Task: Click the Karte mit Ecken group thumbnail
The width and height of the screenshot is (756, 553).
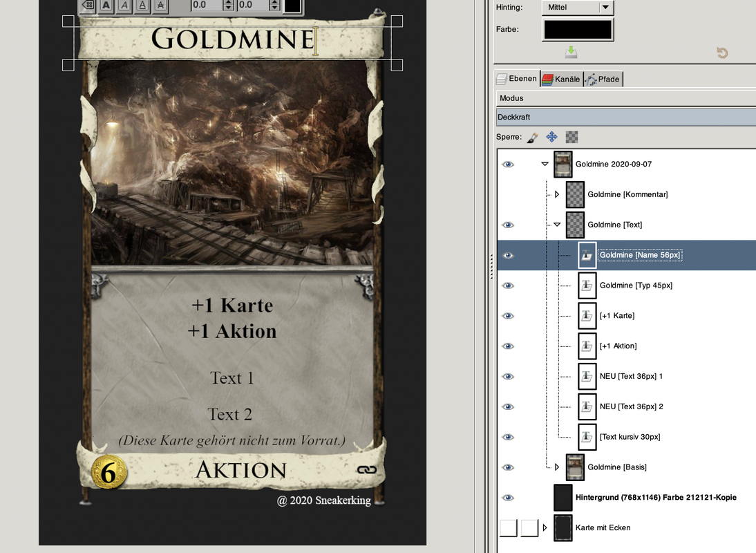Action: (563, 528)
